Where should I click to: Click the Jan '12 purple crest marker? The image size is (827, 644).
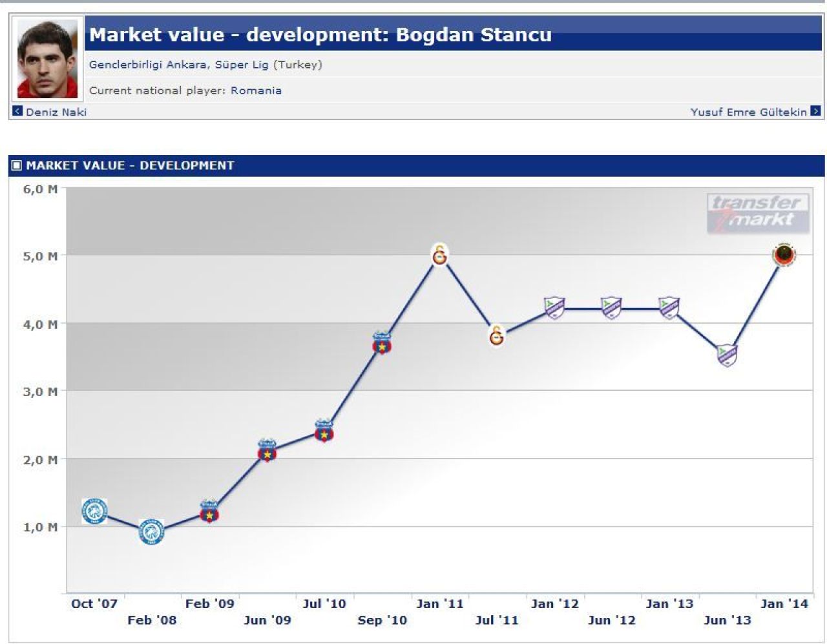[x=554, y=307]
